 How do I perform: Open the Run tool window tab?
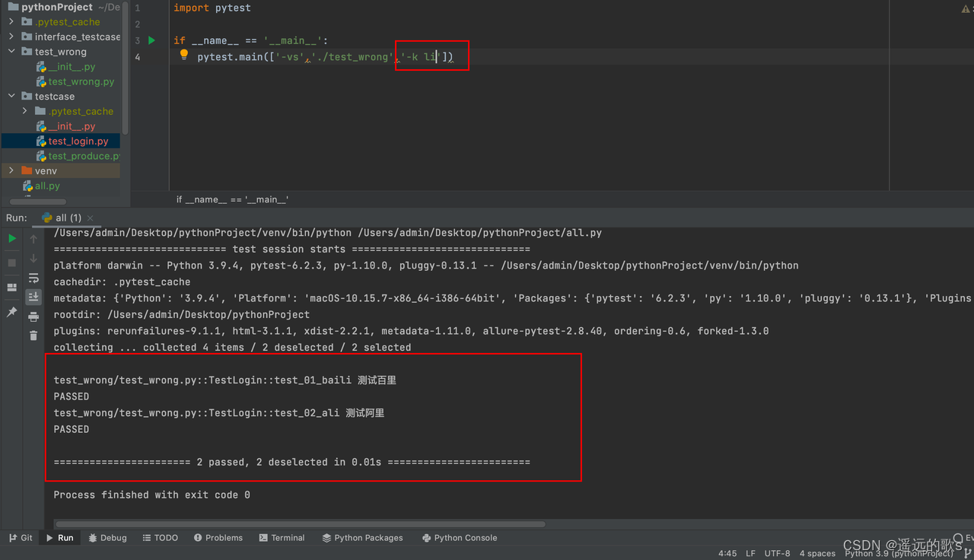[59, 537]
